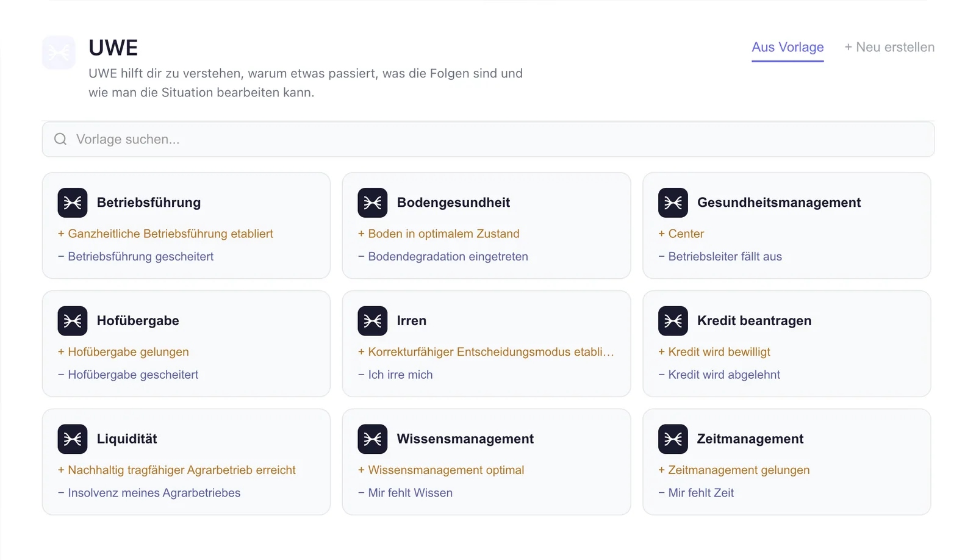Switch to the Aus Vorlage tab
This screenshot has width=976, height=560.
(x=788, y=48)
